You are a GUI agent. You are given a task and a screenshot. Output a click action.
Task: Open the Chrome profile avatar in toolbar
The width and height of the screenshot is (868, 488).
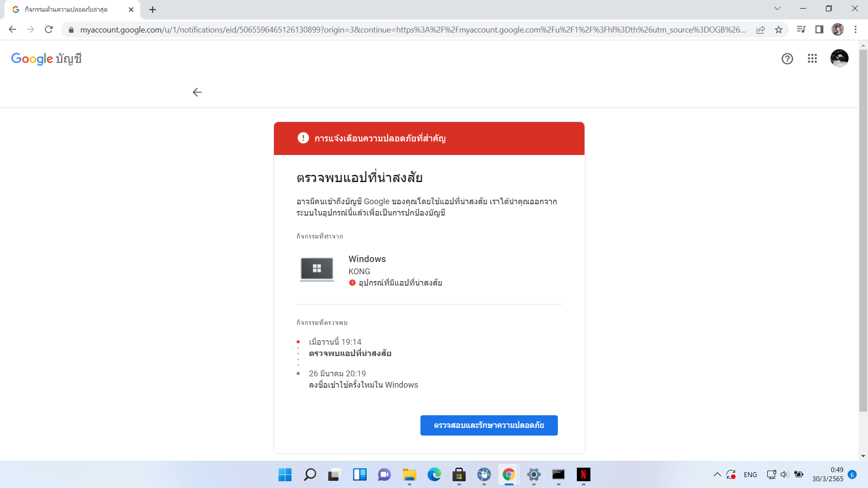point(838,29)
